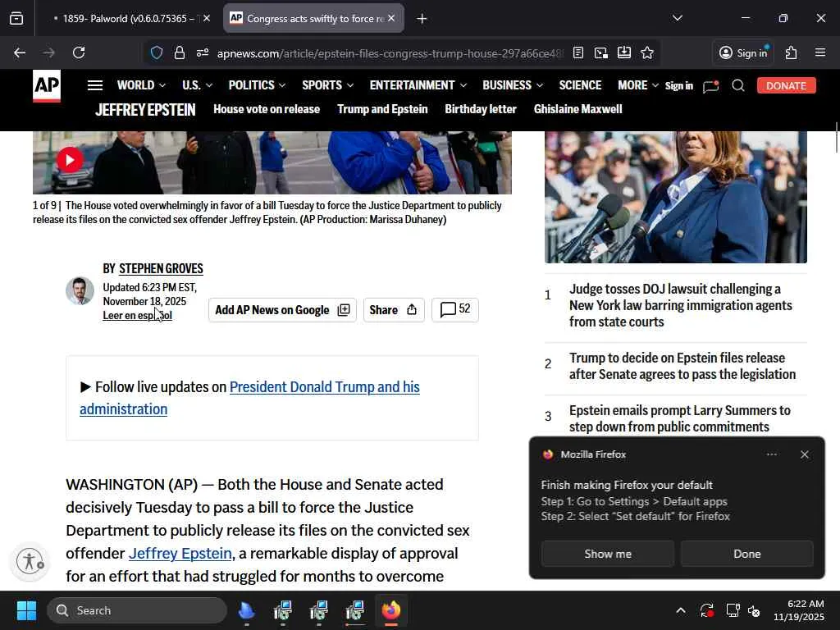Open network tray icon
840x630 pixels.
coord(733,610)
